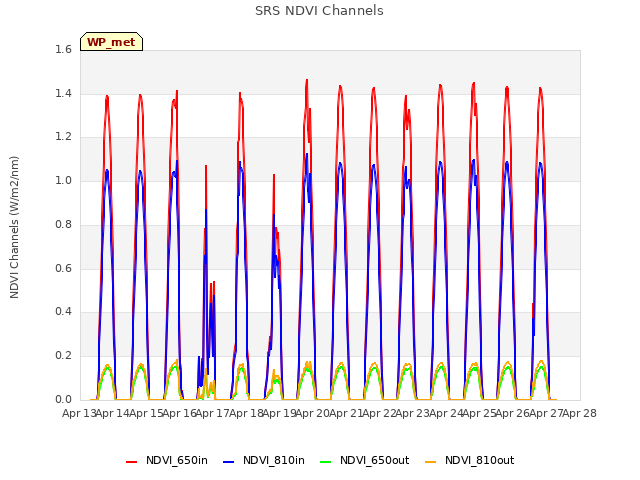Click the 1.6 y-axis tick label
Image resolution: width=640 pixels, height=480 pixels.
[63, 50]
